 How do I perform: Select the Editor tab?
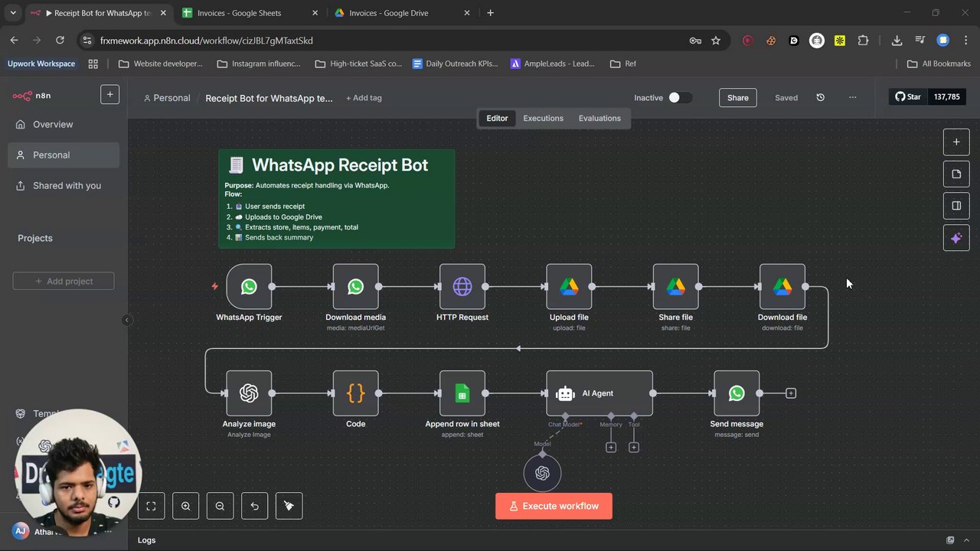coord(497,119)
